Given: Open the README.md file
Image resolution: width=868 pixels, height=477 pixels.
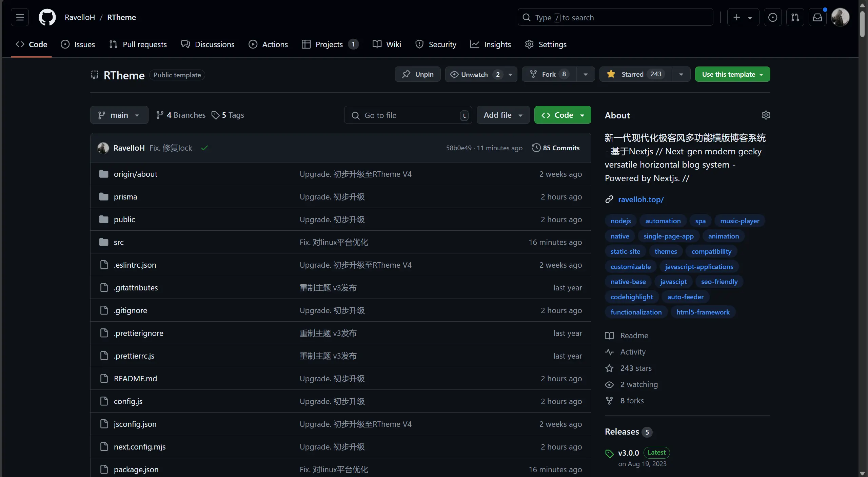Looking at the screenshot, I should 135,379.
